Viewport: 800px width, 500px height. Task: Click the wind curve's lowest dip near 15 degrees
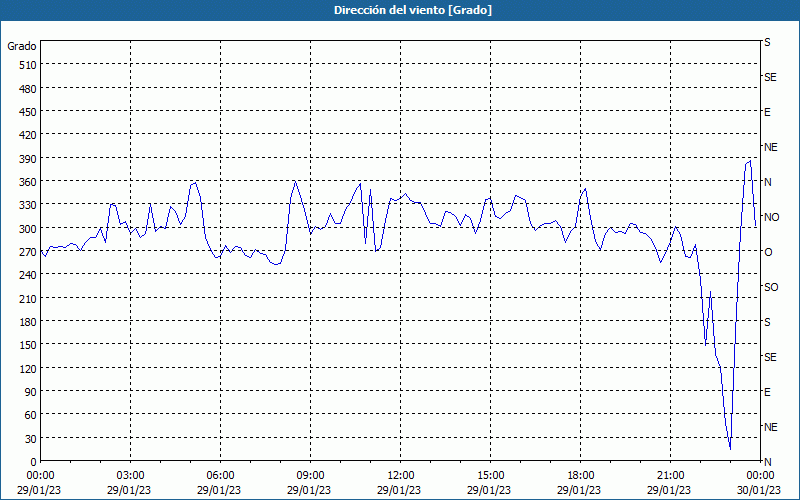(x=730, y=448)
